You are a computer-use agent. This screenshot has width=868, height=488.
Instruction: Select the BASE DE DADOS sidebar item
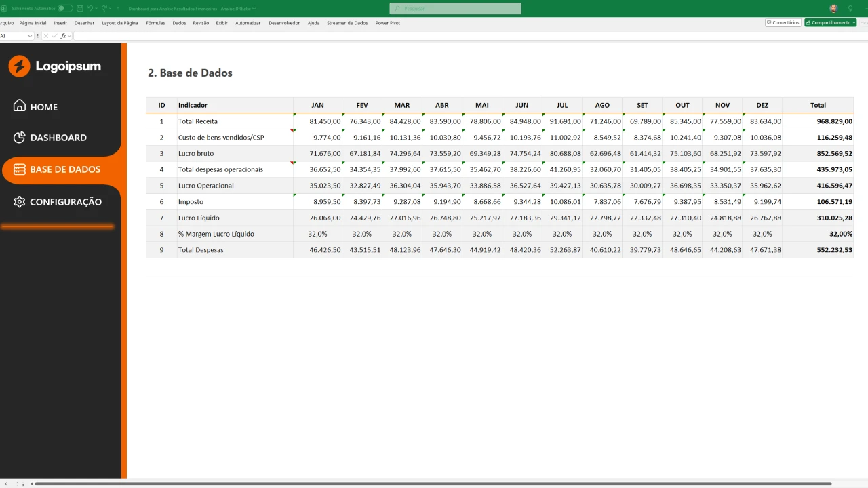[x=64, y=169]
